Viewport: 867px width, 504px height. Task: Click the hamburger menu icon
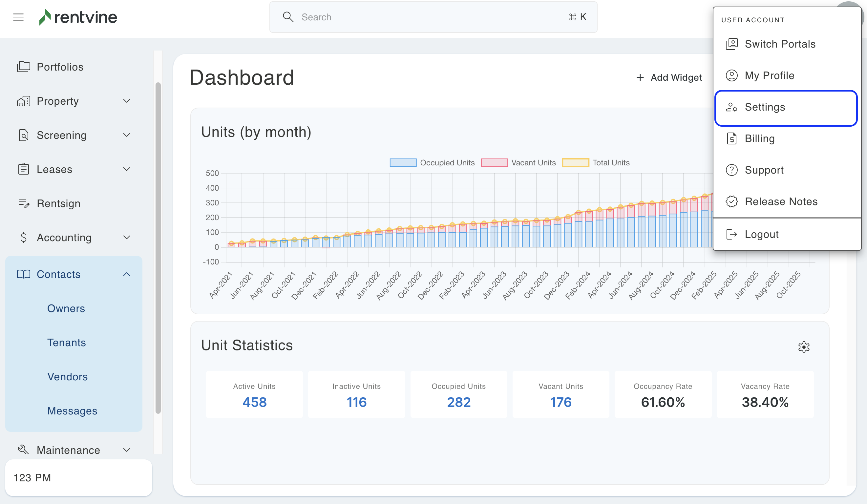pyautogui.click(x=18, y=17)
